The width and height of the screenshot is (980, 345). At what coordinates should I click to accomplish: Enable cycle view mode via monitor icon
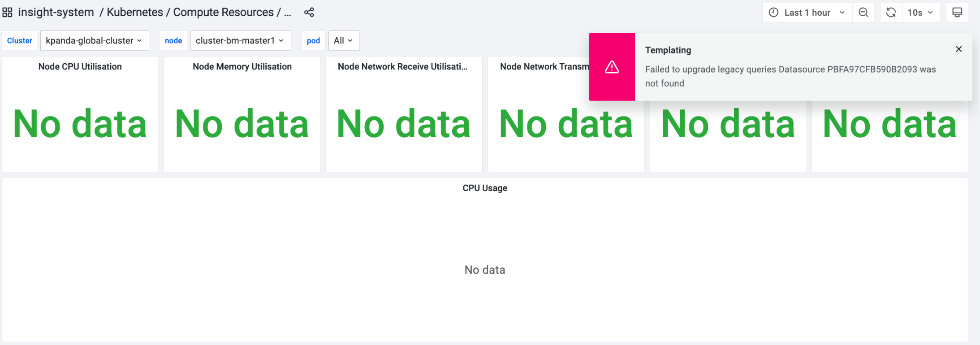click(957, 12)
